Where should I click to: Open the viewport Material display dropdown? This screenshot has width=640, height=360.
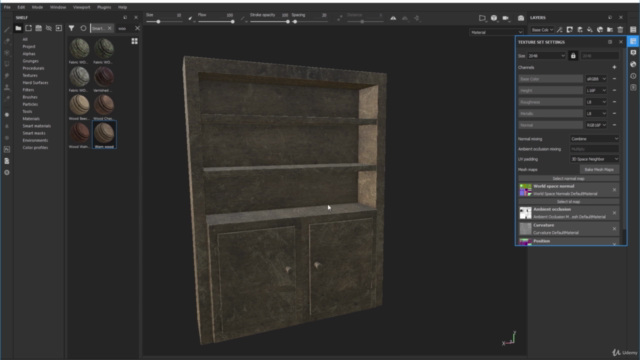pyautogui.click(x=496, y=32)
